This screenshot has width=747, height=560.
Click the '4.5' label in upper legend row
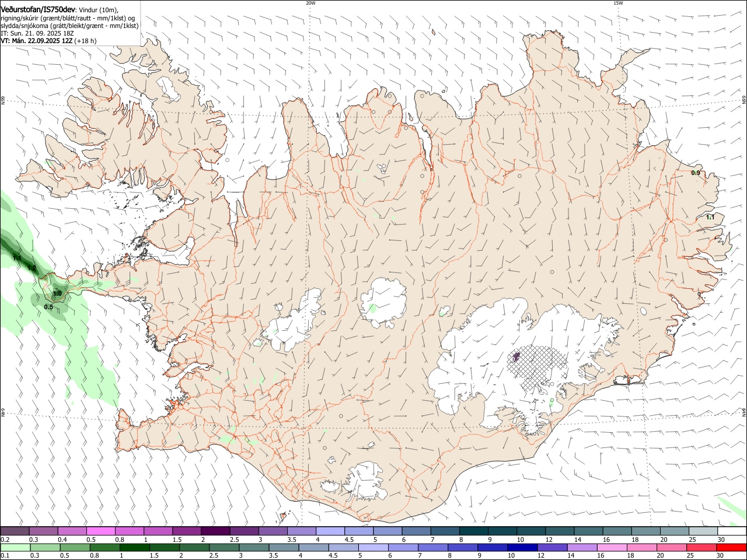coord(349,540)
